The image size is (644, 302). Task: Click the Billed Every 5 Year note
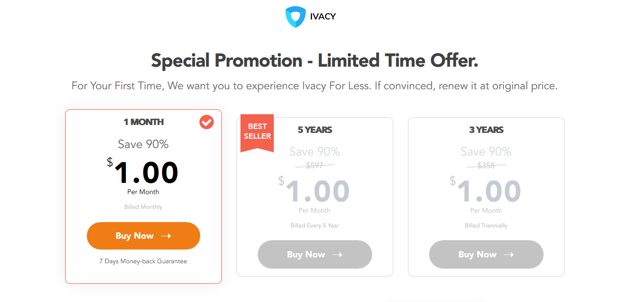pyautogui.click(x=315, y=226)
